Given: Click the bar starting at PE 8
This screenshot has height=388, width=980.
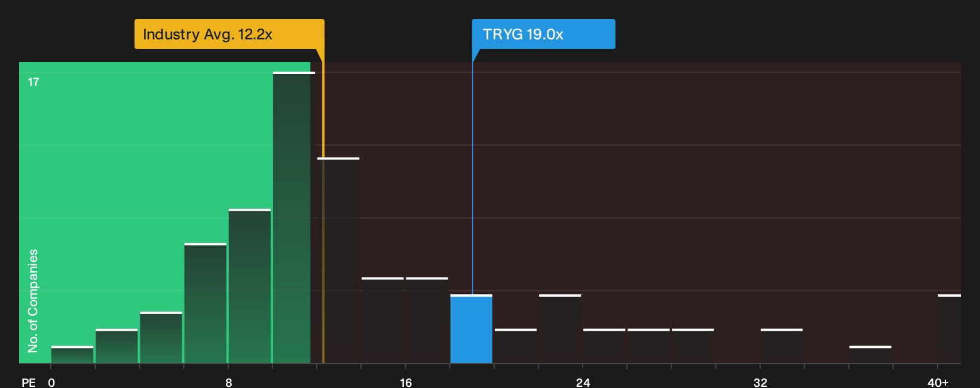Looking at the screenshot, I should click(250, 286).
